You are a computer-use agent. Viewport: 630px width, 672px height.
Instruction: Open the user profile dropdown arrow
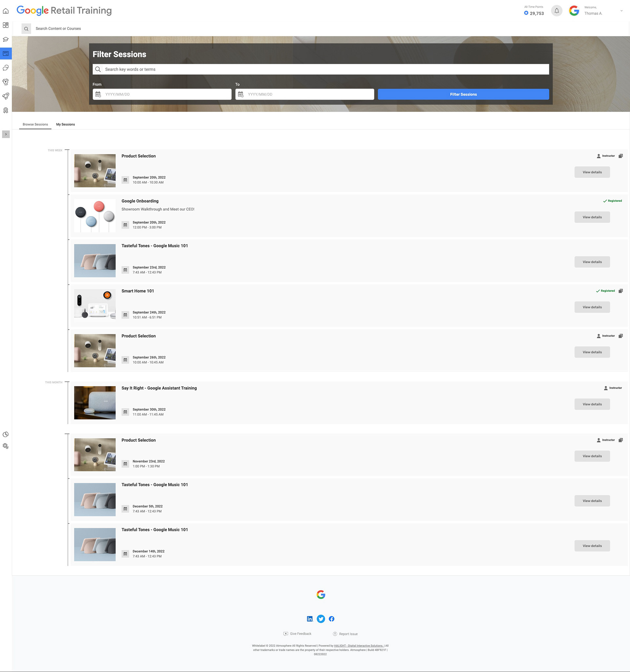621,11
